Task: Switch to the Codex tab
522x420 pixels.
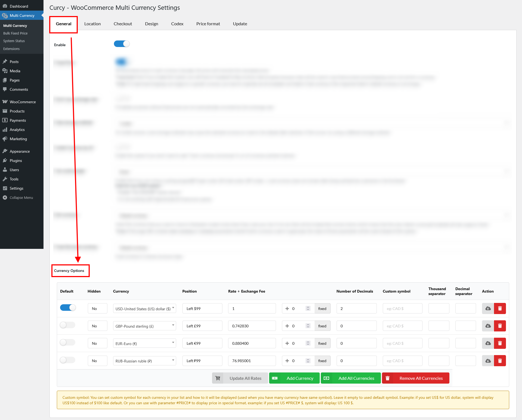Action: point(177,24)
